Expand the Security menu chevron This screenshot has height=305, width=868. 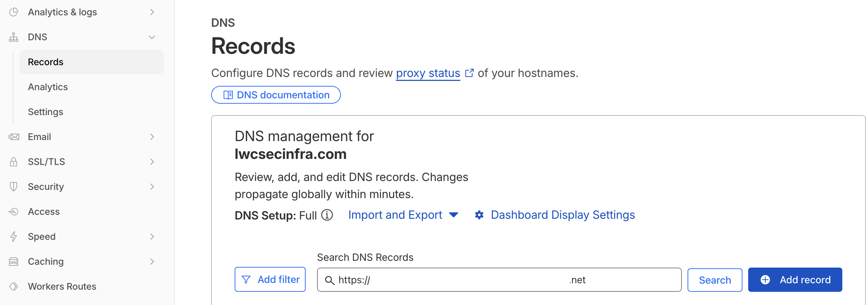coord(152,187)
